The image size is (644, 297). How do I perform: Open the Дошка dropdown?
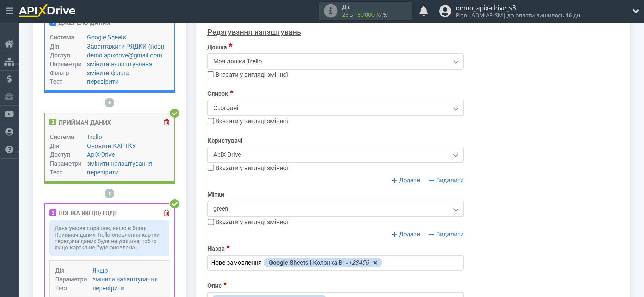tap(335, 61)
